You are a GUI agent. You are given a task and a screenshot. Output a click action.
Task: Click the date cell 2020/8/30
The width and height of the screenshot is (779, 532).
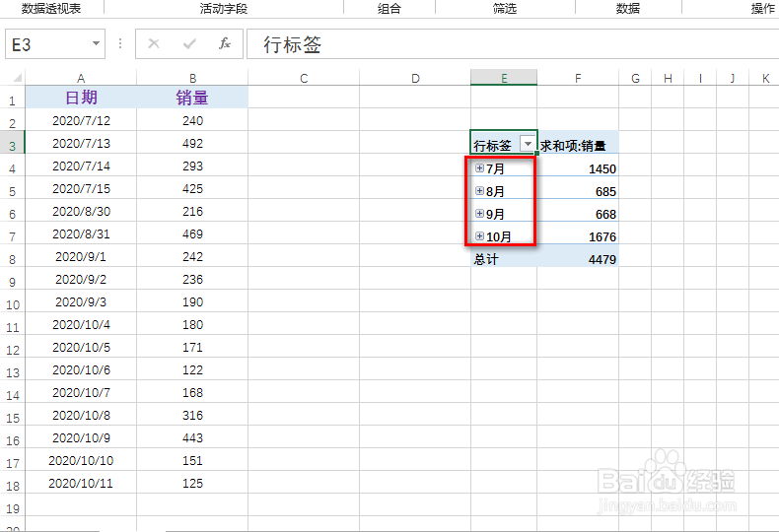[x=81, y=211]
